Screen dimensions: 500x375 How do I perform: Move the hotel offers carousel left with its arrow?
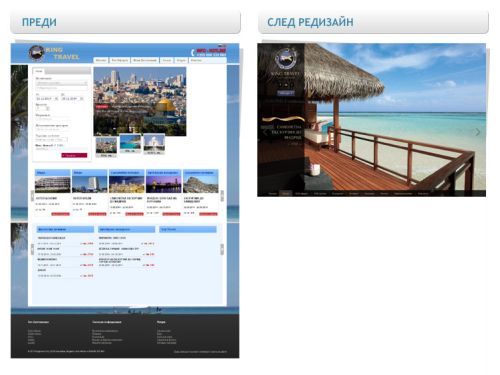pyautogui.click(x=32, y=196)
